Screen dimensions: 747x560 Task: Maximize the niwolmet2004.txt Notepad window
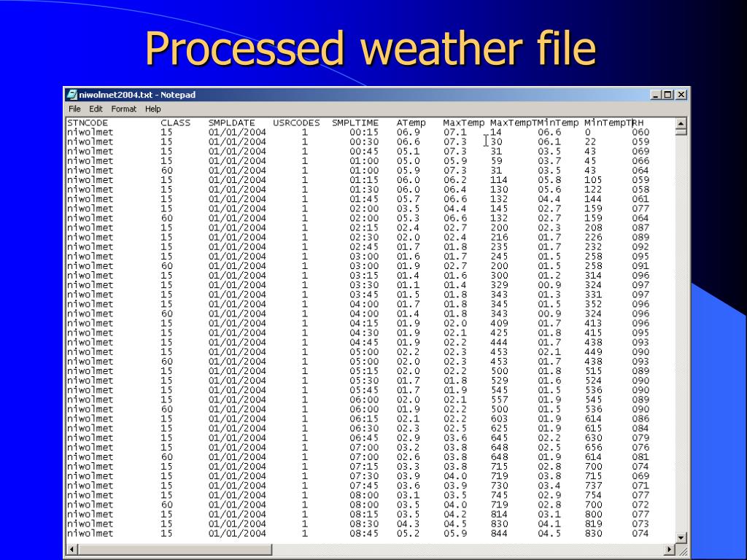[x=668, y=95]
